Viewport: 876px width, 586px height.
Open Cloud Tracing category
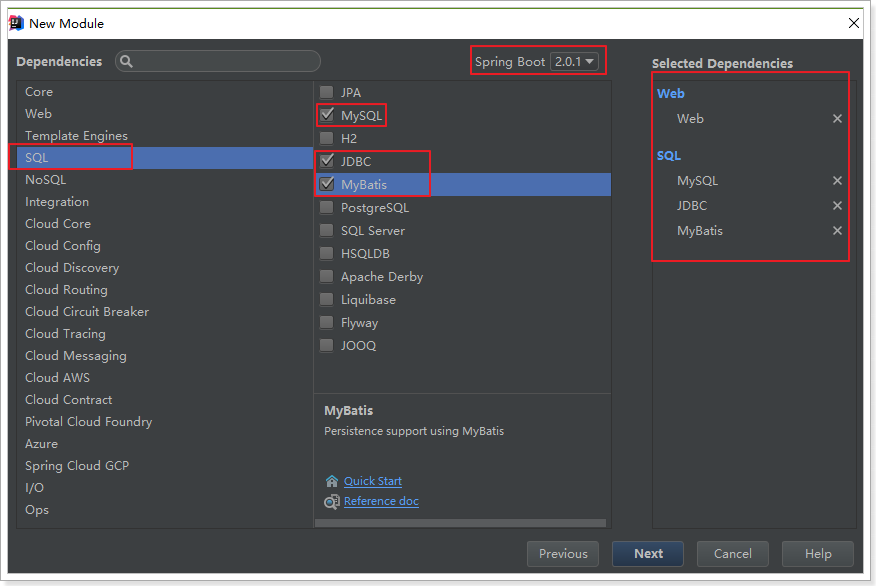pyautogui.click(x=165, y=334)
